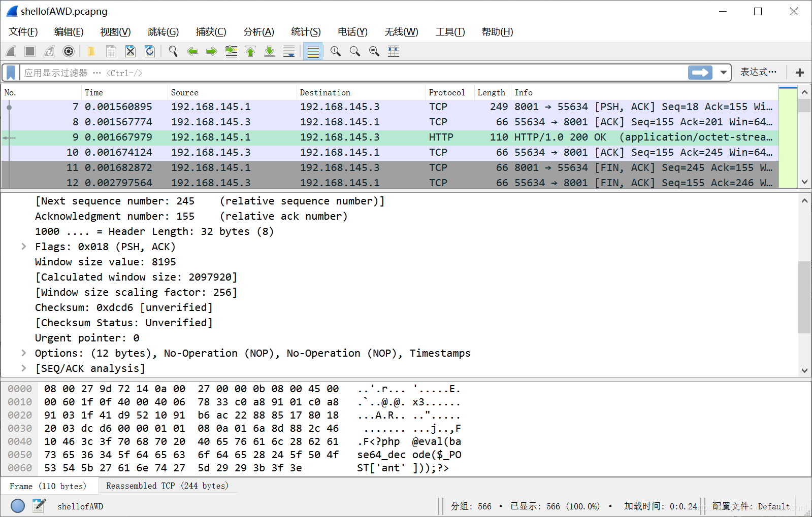Switch to Frame (110 bytes) tab
This screenshot has height=517, width=812.
pyautogui.click(x=48, y=486)
